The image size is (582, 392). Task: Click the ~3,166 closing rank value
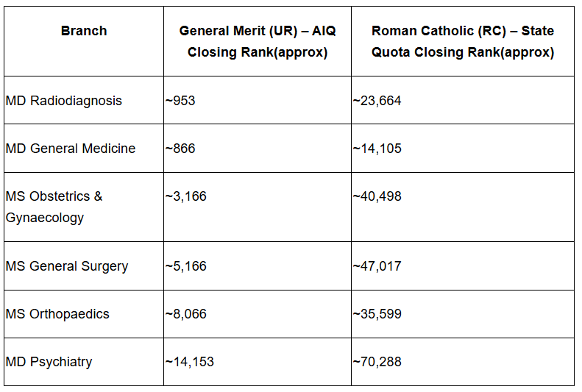[186, 196]
